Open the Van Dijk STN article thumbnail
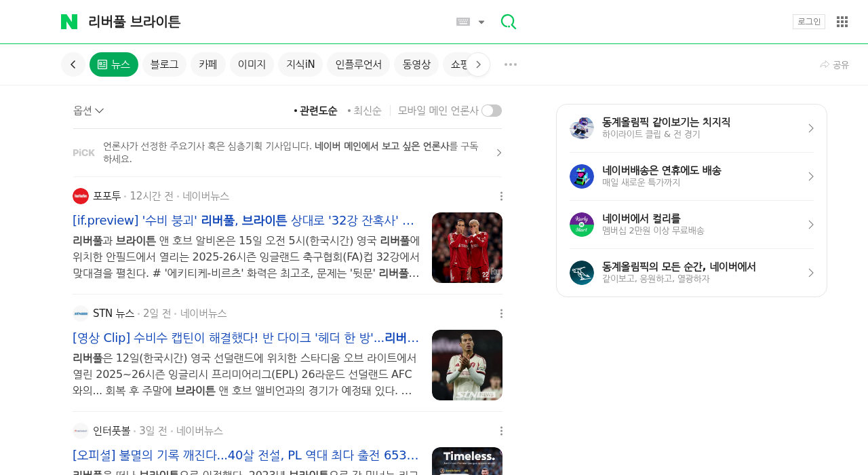The height and width of the screenshot is (475, 868). [467, 365]
